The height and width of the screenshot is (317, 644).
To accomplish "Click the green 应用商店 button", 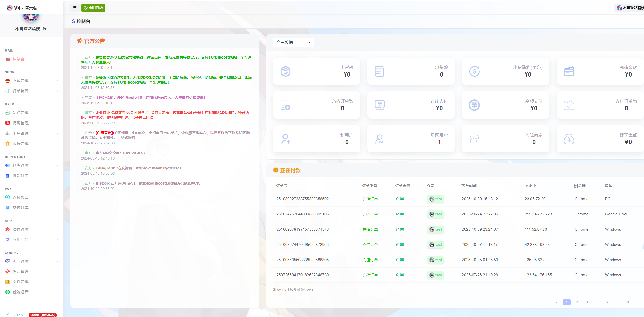I will click(x=93, y=8).
